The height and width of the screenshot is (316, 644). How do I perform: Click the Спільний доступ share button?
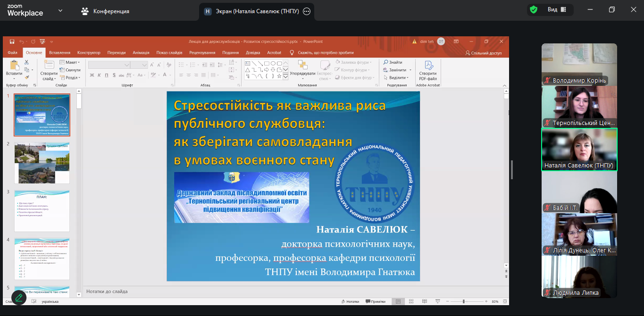[x=483, y=53]
